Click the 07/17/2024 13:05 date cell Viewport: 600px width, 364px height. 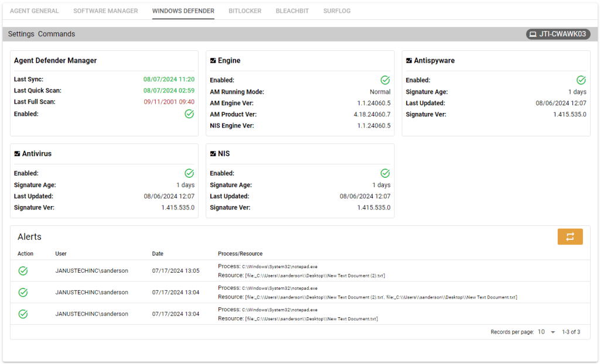point(176,271)
